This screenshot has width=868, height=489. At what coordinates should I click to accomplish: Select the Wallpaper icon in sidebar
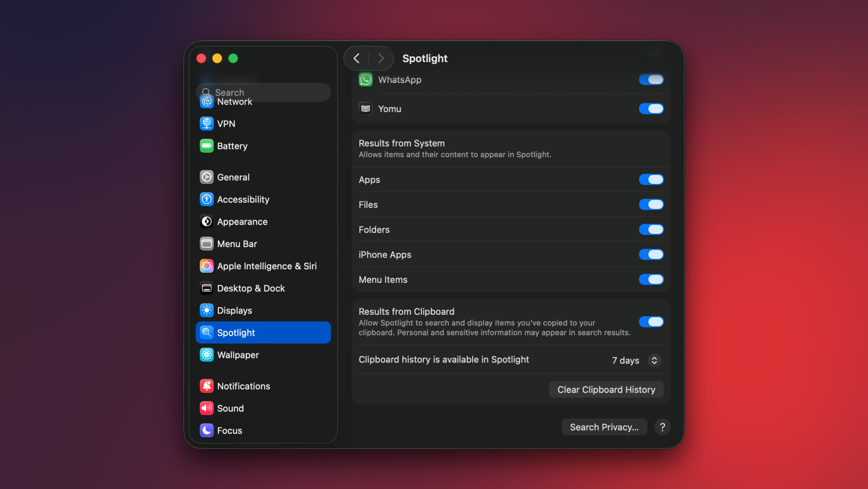coord(206,355)
